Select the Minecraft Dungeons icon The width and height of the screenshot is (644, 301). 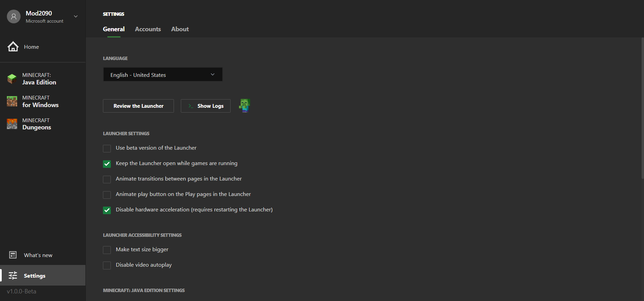point(12,124)
